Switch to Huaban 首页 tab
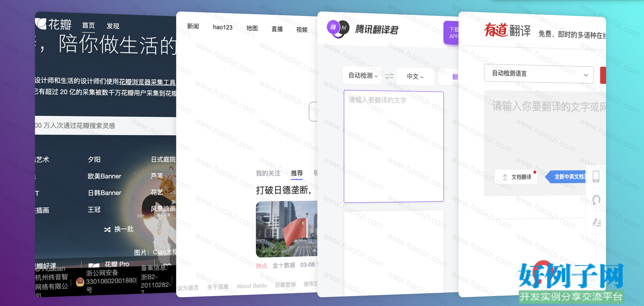 89,25
